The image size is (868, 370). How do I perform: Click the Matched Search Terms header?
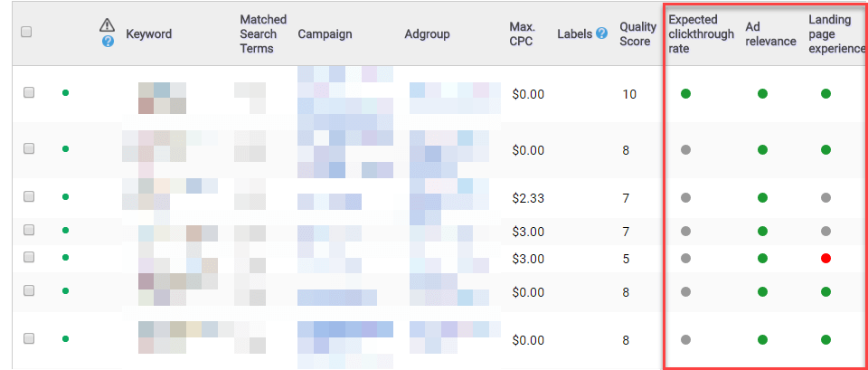click(263, 34)
